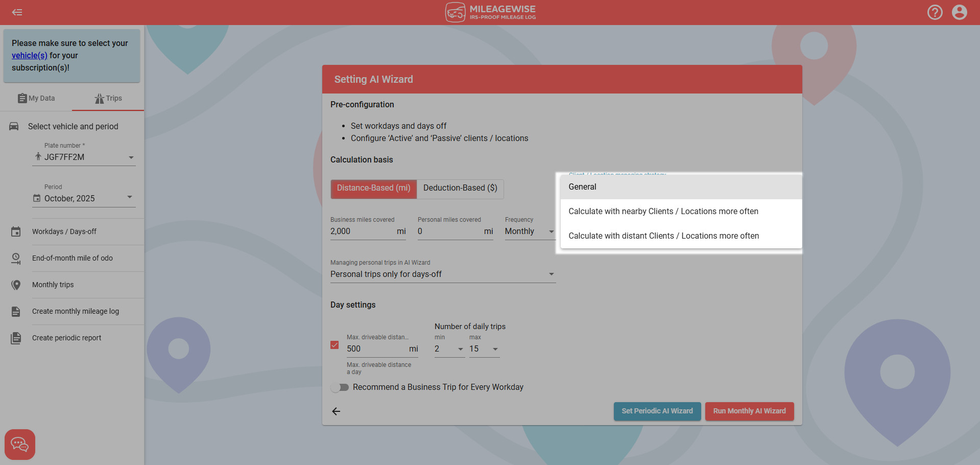Click the back arrow in wizard dialog

coord(336,411)
